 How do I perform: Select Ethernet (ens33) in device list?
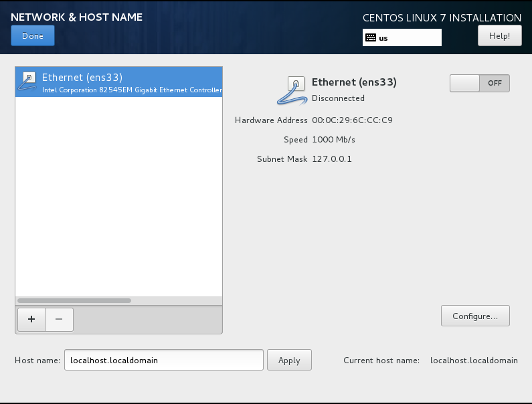(118, 82)
